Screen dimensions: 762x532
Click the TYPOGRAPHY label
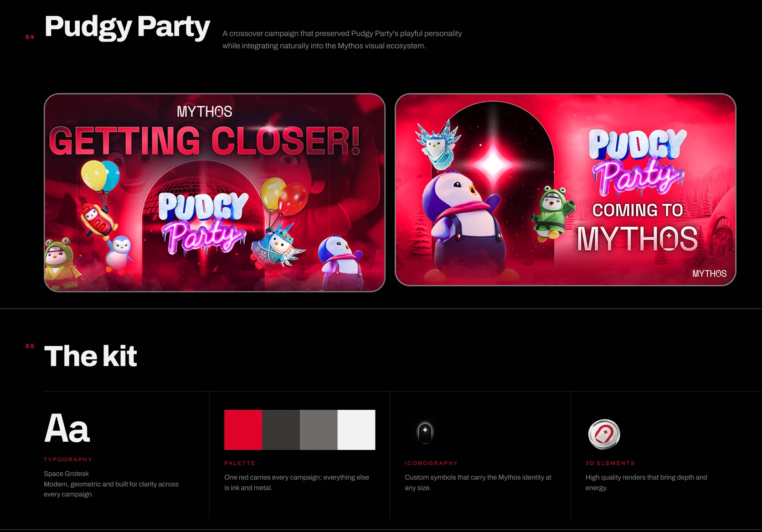click(68, 460)
